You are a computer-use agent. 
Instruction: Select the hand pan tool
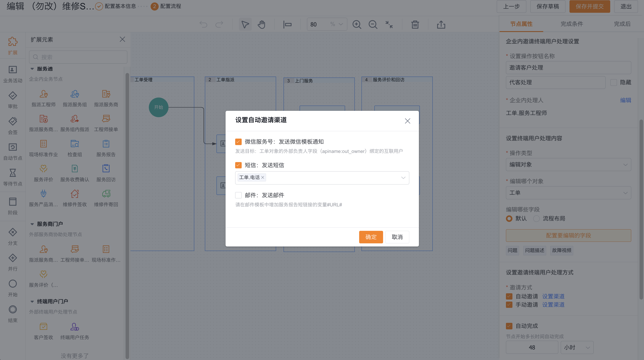262,25
